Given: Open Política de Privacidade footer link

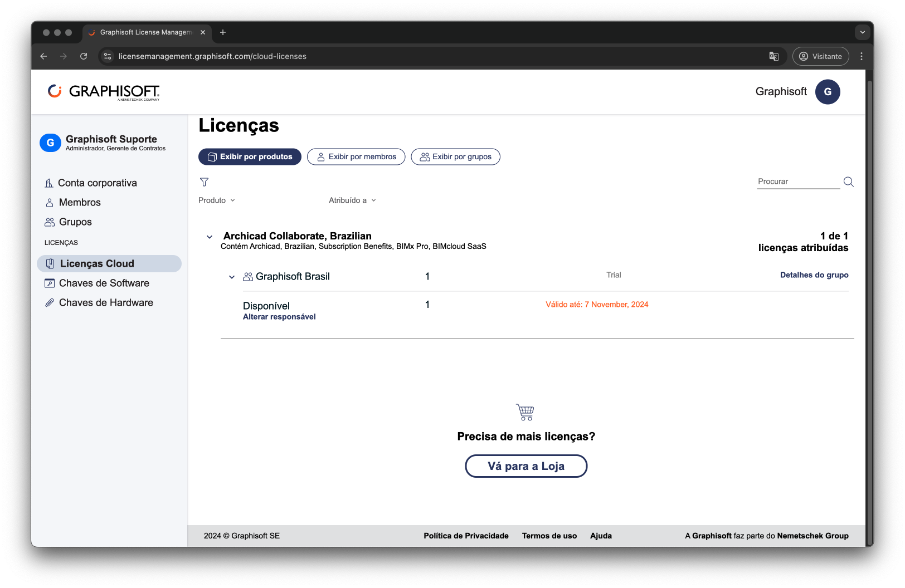Looking at the screenshot, I should click(x=466, y=536).
